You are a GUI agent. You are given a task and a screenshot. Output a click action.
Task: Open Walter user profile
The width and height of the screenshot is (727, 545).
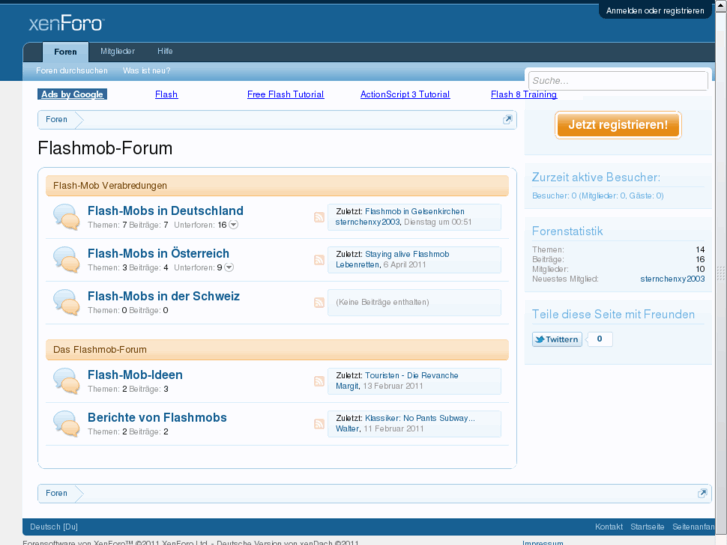pos(347,429)
